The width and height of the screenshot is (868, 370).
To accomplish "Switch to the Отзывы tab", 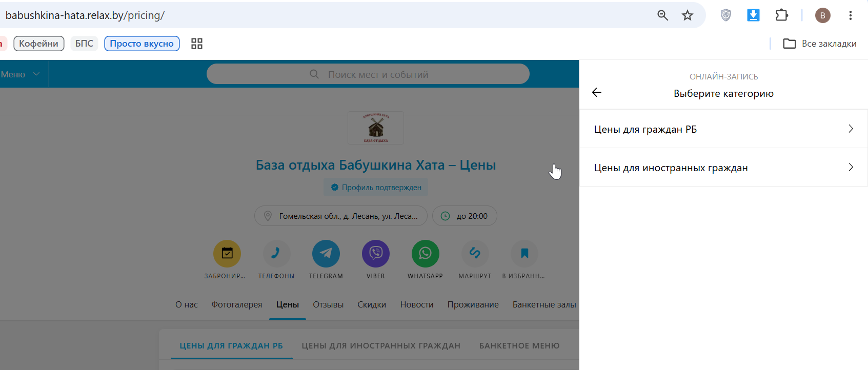I will (328, 304).
